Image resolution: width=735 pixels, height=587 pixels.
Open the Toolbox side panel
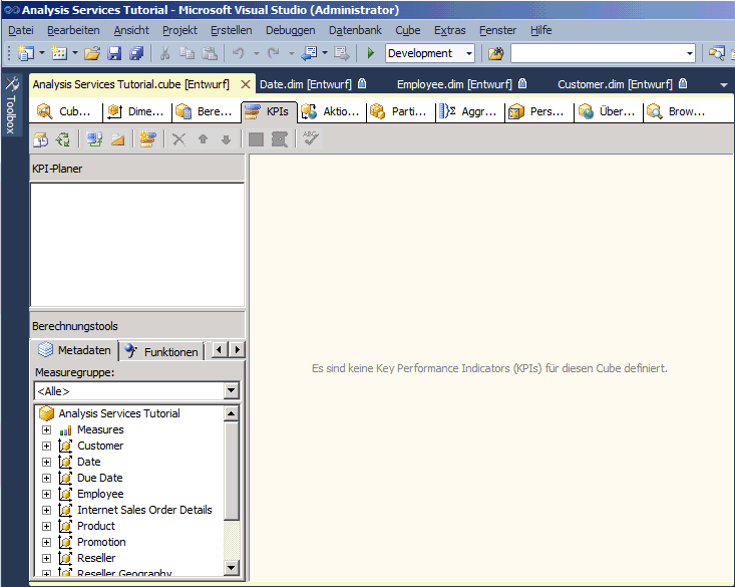pos(11,106)
